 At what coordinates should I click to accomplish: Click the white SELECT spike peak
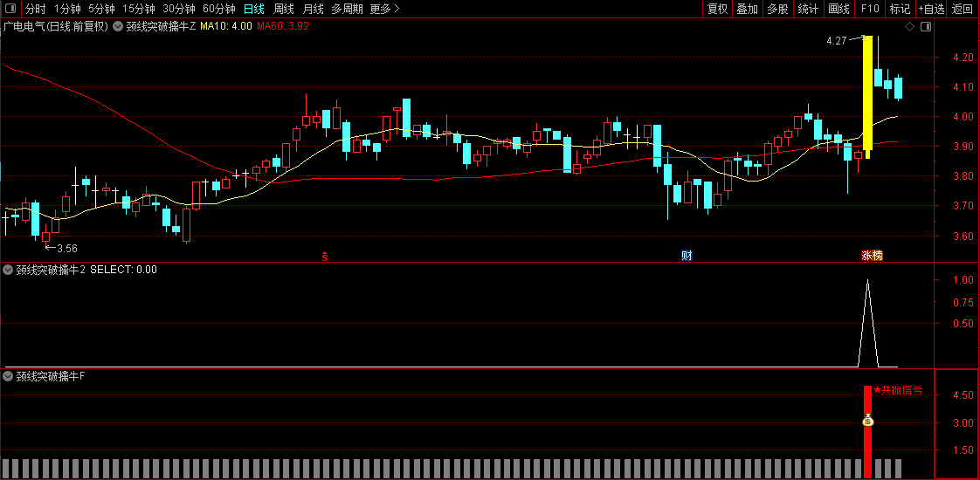coord(867,282)
